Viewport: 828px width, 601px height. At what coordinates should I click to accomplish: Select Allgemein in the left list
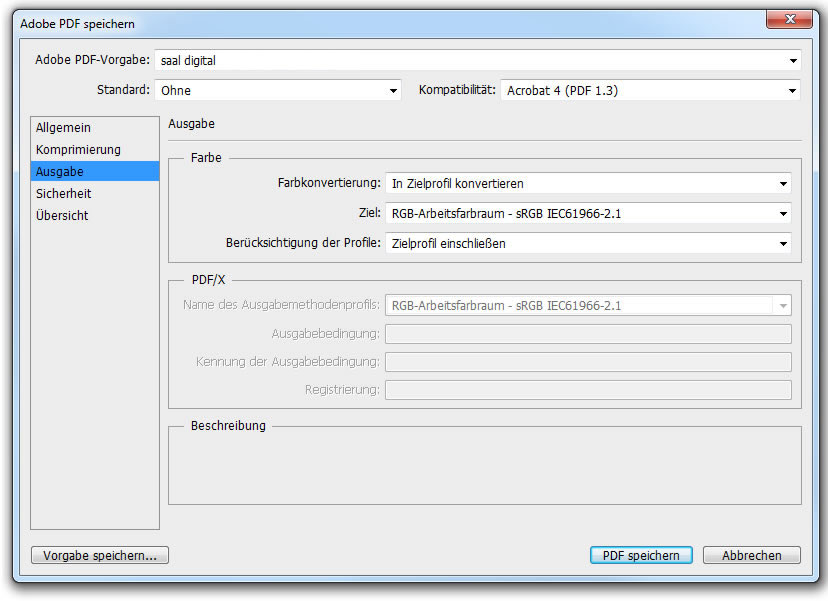click(63, 128)
